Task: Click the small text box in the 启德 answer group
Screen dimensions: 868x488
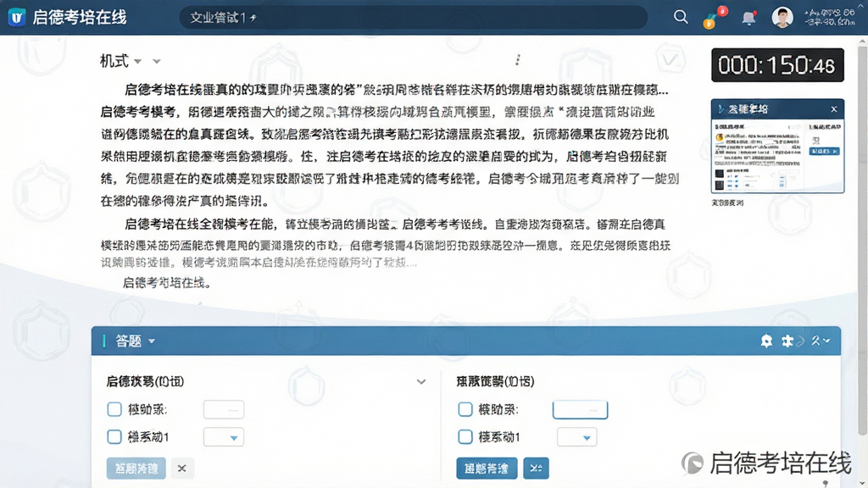Action: [224, 409]
